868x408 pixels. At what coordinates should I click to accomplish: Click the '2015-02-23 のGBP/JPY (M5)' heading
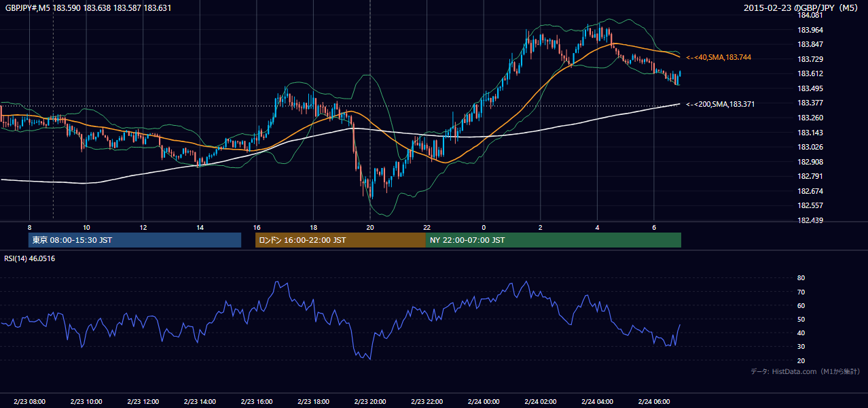[x=802, y=8]
